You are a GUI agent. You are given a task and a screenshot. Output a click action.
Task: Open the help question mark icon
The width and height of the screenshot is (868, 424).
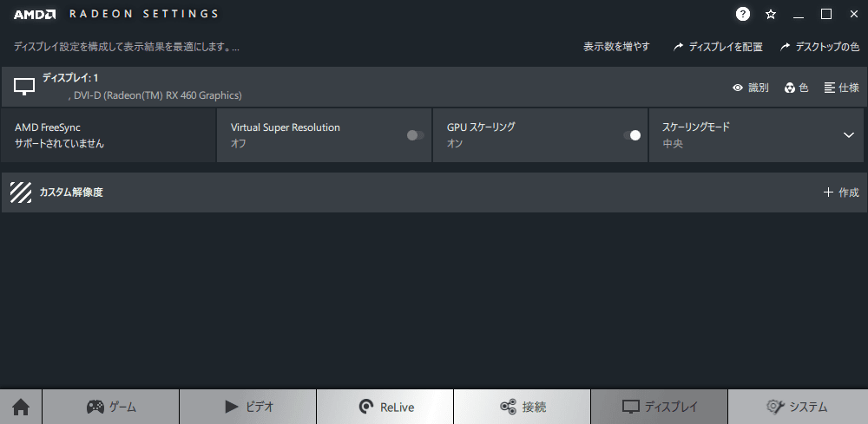click(743, 15)
